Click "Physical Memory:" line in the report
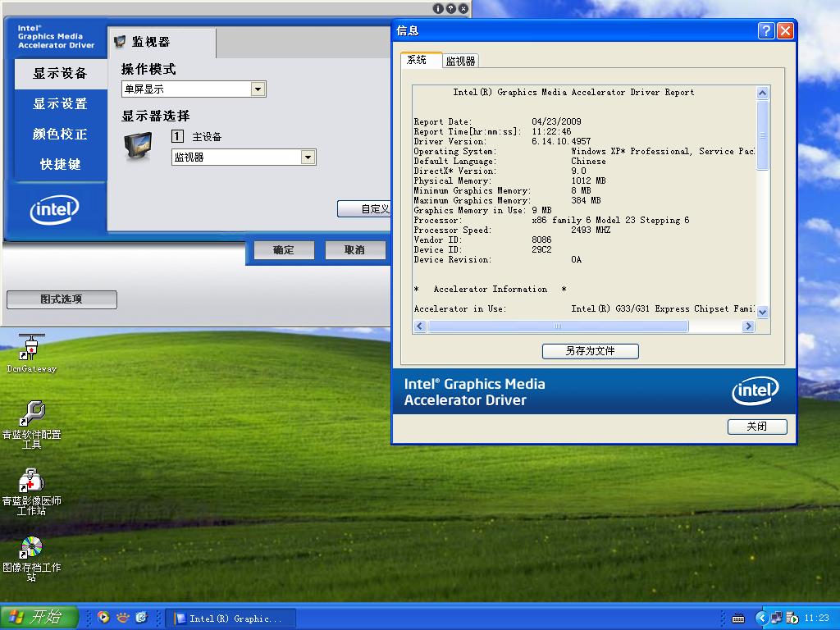 click(509, 180)
